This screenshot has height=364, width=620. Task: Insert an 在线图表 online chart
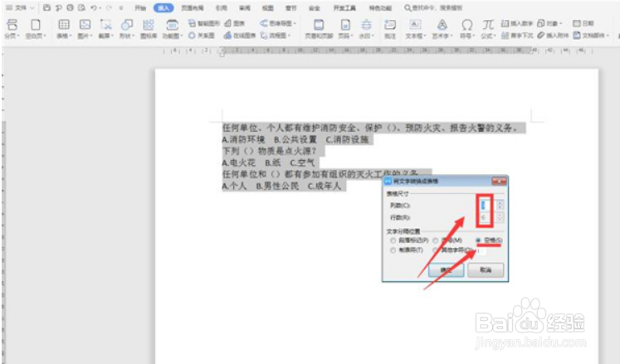240,36
